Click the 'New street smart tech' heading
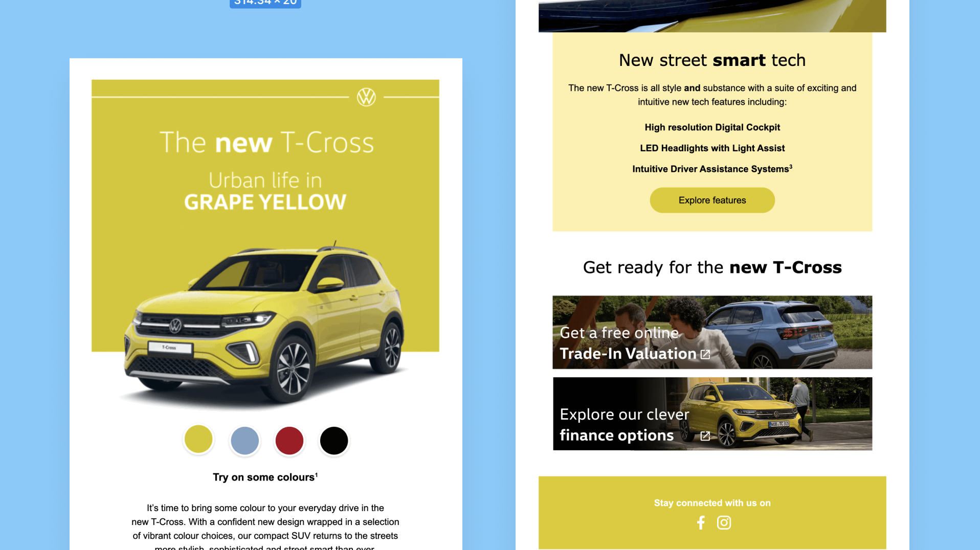Viewport: 980px width, 550px height. (x=712, y=60)
